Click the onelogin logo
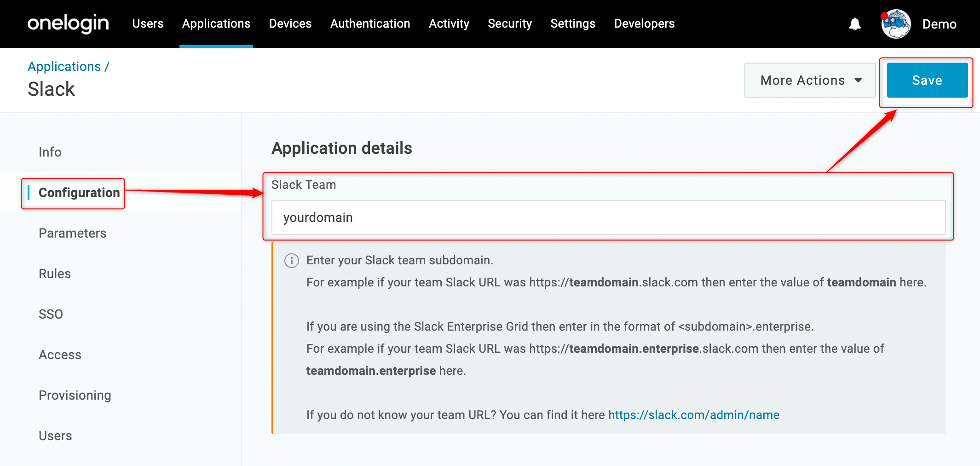Viewport: 980px width, 466px height. pyautogui.click(x=68, y=23)
